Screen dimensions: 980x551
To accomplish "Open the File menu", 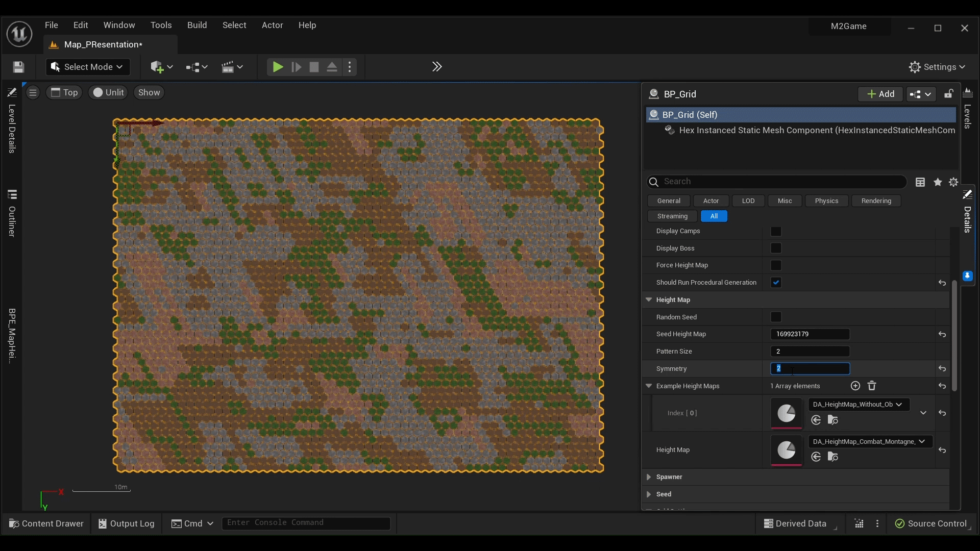I will [52, 25].
